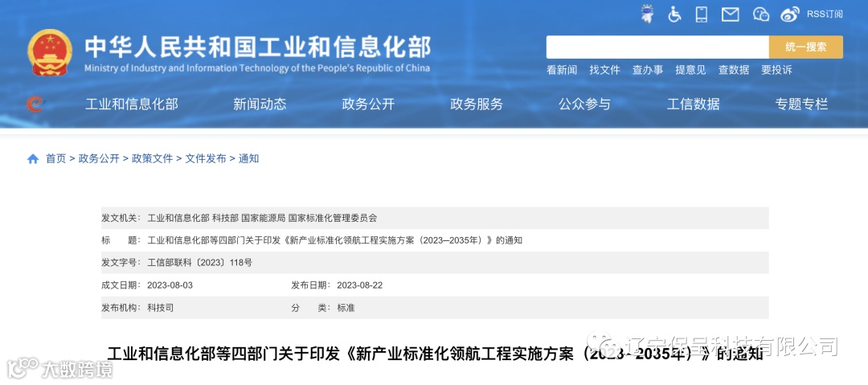The image size is (868, 385).
Task: Click the 成文日期 value 2023-08-03
Action: (x=170, y=285)
